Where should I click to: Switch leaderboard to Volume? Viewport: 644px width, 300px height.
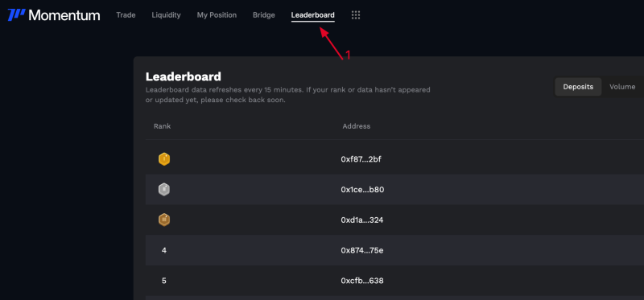pos(622,87)
